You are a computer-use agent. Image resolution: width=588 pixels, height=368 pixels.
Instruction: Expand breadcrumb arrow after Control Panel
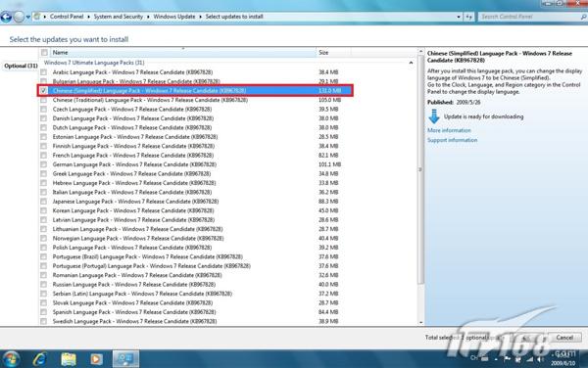point(88,17)
